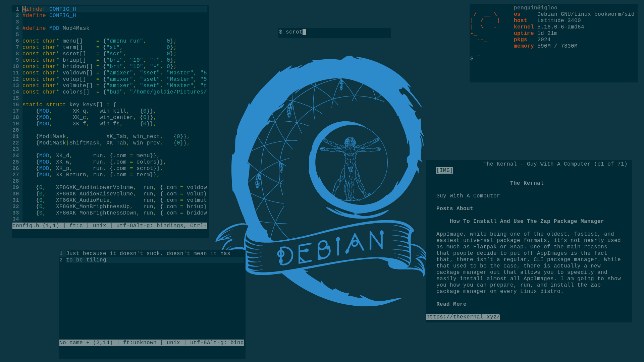Click the browser title line showing 'p1 of 71'
The height and width of the screenshot is (362, 644).
(555, 164)
